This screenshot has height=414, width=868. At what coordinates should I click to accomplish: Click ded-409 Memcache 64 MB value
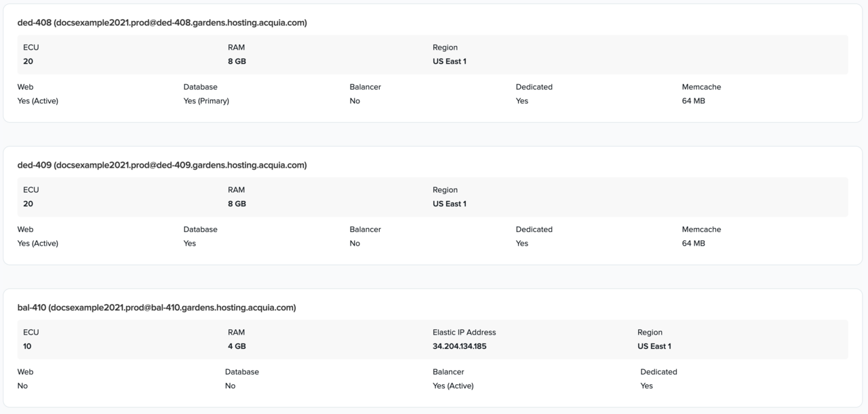click(693, 244)
